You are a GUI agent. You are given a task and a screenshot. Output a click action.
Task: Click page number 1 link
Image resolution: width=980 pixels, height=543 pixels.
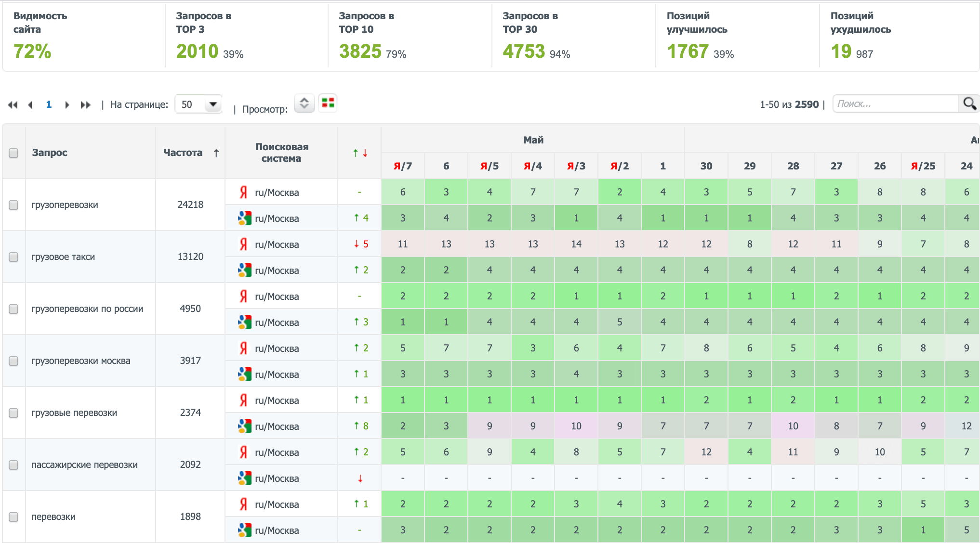(x=49, y=104)
